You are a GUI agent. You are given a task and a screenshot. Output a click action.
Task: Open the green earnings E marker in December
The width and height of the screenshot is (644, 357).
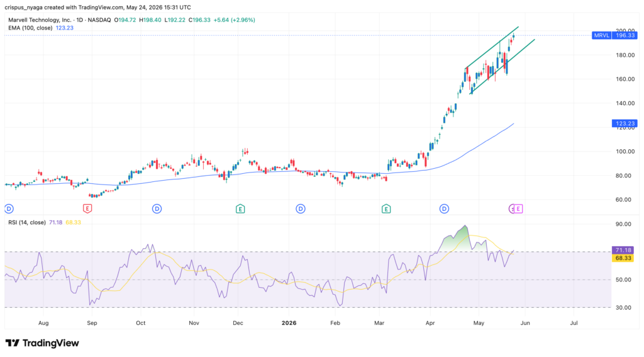pyautogui.click(x=240, y=209)
